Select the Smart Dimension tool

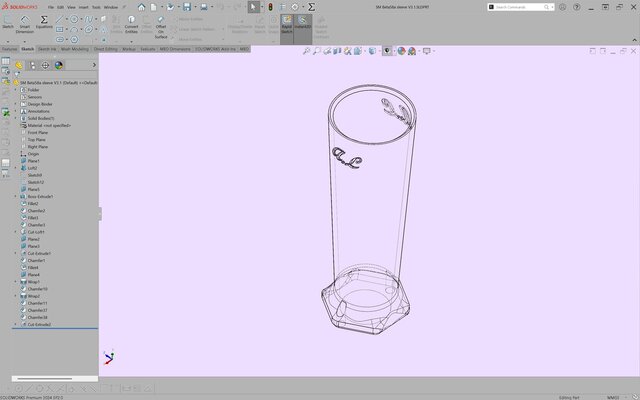[x=24, y=26]
